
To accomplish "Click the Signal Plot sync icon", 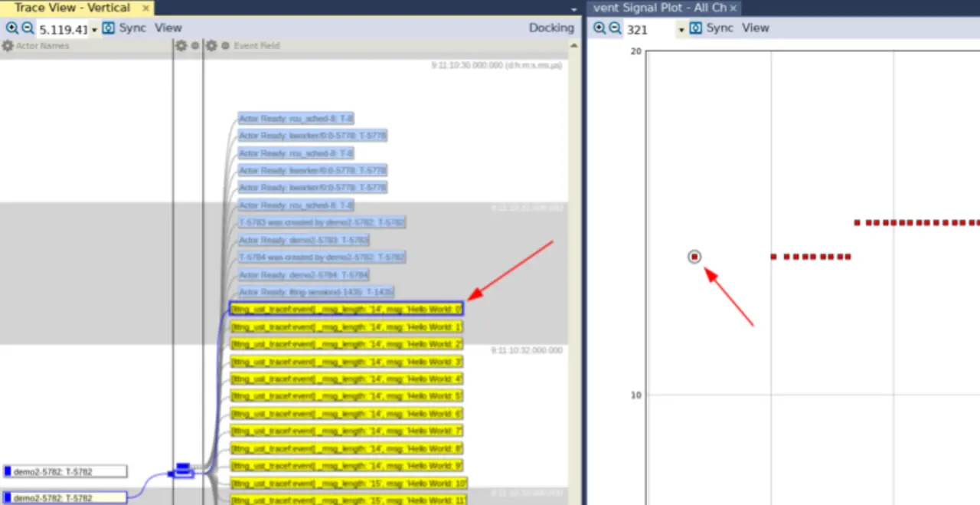I will [695, 28].
